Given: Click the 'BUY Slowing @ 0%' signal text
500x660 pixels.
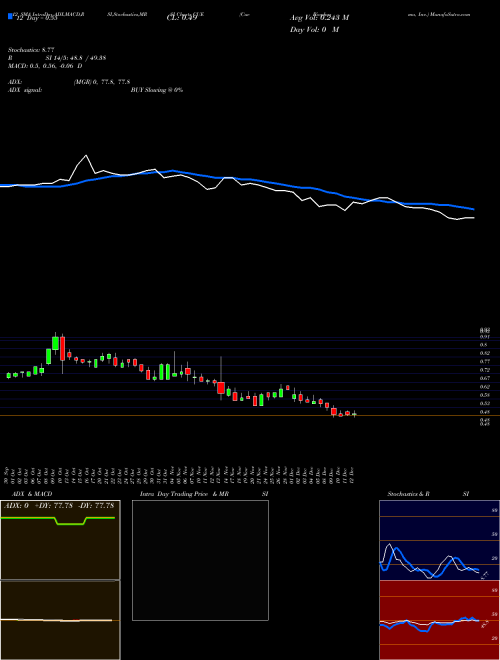Looking at the screenshot, I should 157,90.
